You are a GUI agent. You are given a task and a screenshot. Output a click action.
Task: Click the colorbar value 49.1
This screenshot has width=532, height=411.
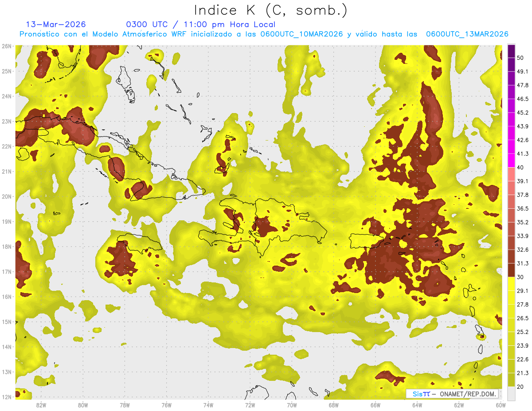pyautogui.click(x=522, y=71)
